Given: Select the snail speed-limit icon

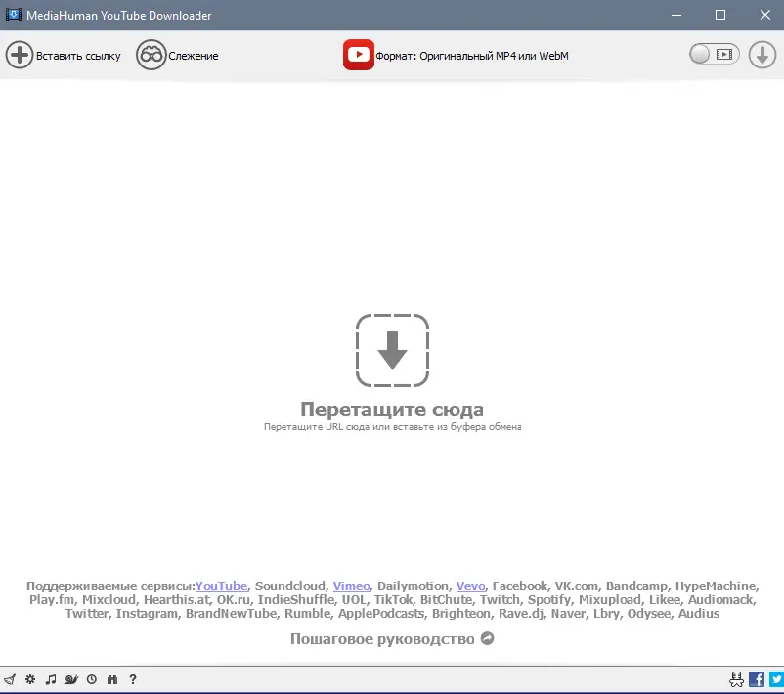Looking at the screenshot, I should [x=72, y=678].
